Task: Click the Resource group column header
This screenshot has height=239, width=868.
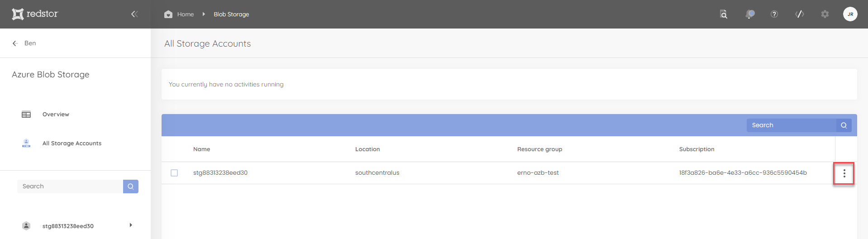Action: [539, 149]
